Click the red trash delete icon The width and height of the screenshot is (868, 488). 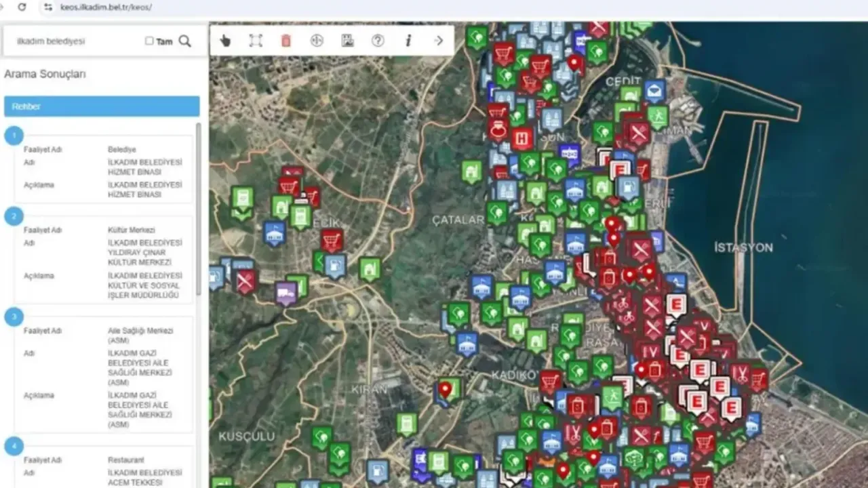pyautogui.click(x=286, y=41)
